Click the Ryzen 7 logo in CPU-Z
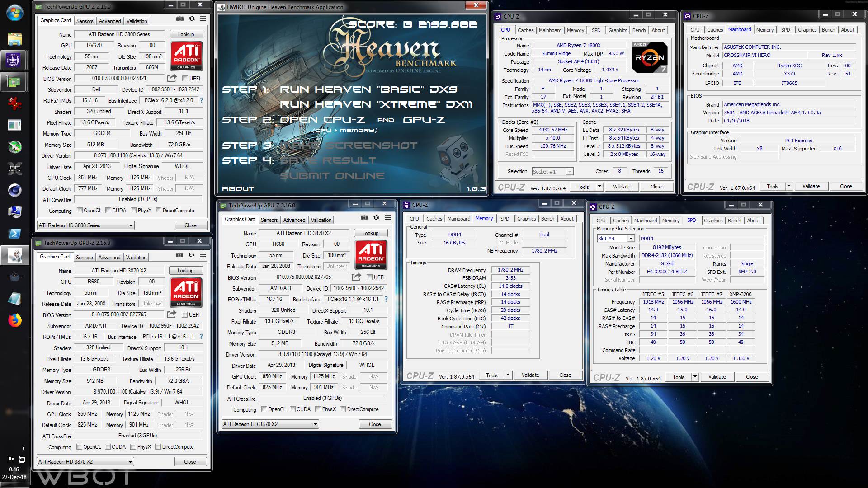The image size is (868, 488). (x=650, y=57)
